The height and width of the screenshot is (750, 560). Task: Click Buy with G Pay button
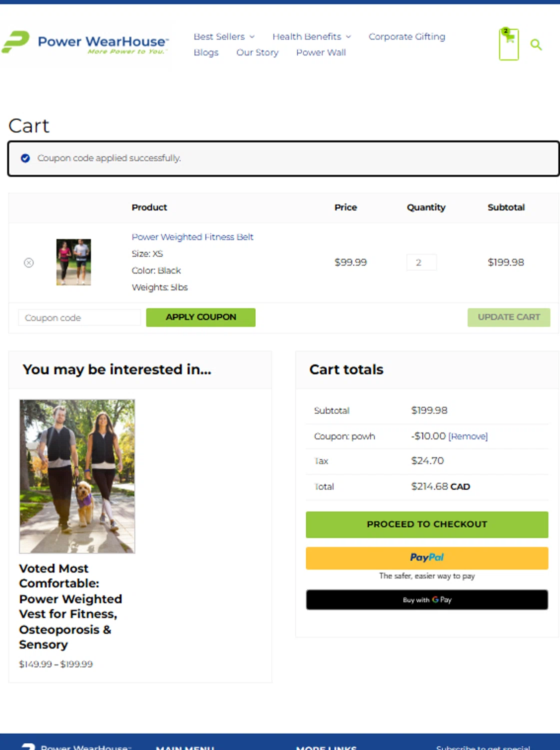point(427,600)
